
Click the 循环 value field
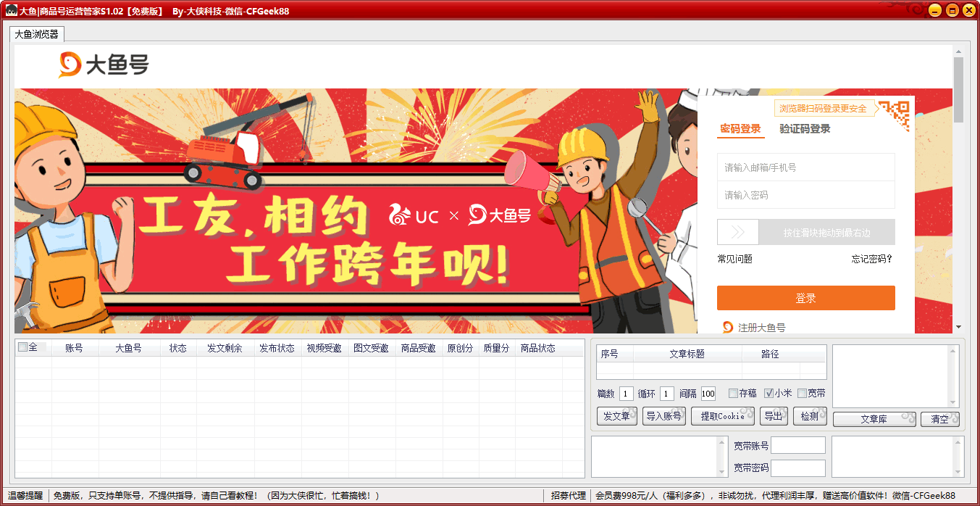[666, 394]
